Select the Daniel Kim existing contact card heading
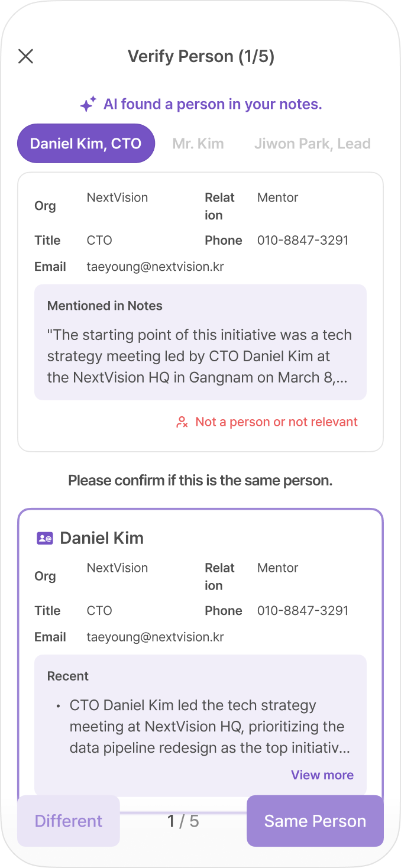The width and height of the screenshot is (401, 868). [102, 538]
